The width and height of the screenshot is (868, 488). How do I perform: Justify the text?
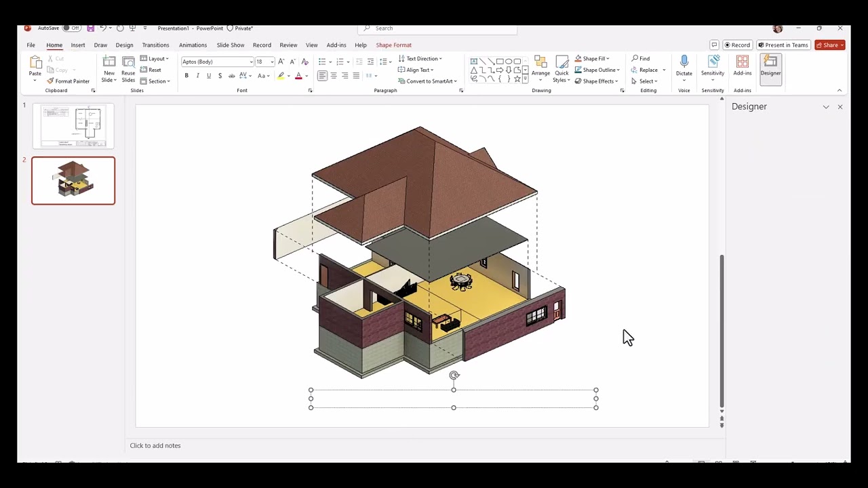356,76
